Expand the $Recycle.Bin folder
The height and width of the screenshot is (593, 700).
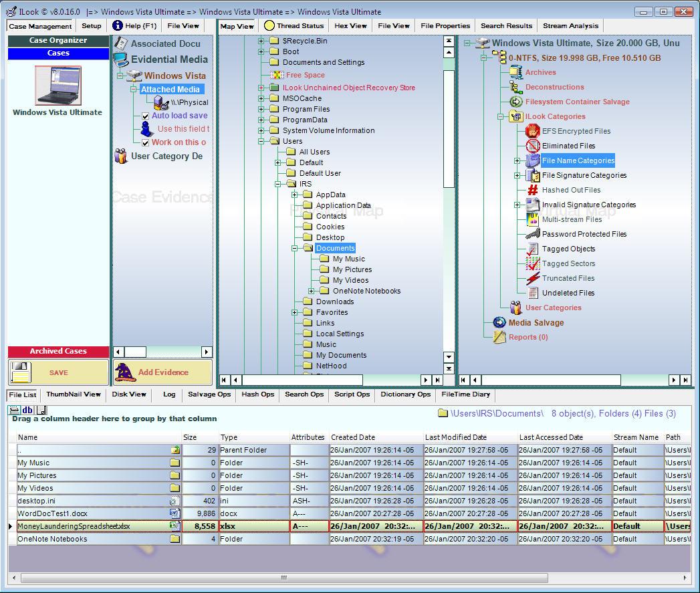261,41
